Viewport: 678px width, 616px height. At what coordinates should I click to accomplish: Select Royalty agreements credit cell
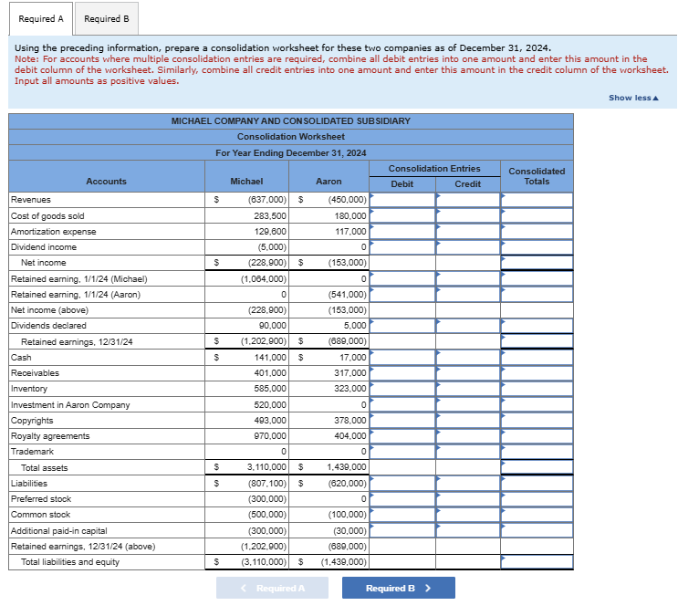468,435
